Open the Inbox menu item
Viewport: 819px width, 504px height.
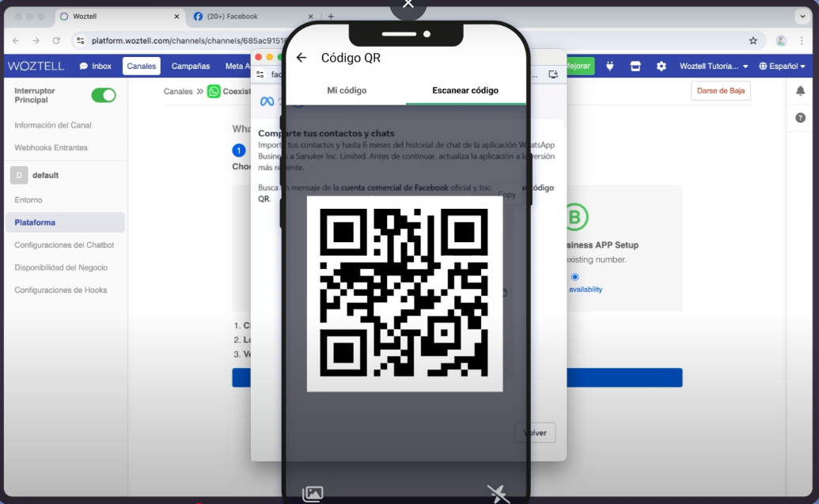pos(96,66)
